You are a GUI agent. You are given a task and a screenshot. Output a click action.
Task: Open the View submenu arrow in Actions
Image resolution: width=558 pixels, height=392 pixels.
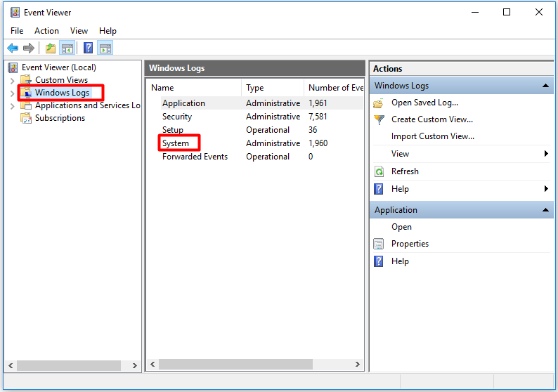[546, 154]
